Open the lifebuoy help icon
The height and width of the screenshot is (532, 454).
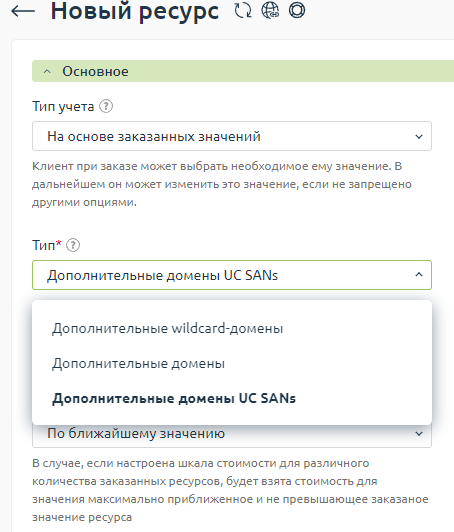[x=297, y=10]
